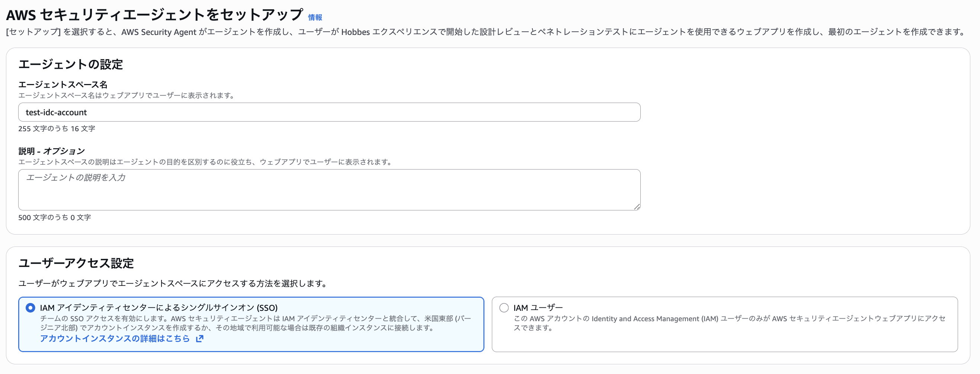Click the SSO option title text
980x374 pixels.
[x=158, y=307]
